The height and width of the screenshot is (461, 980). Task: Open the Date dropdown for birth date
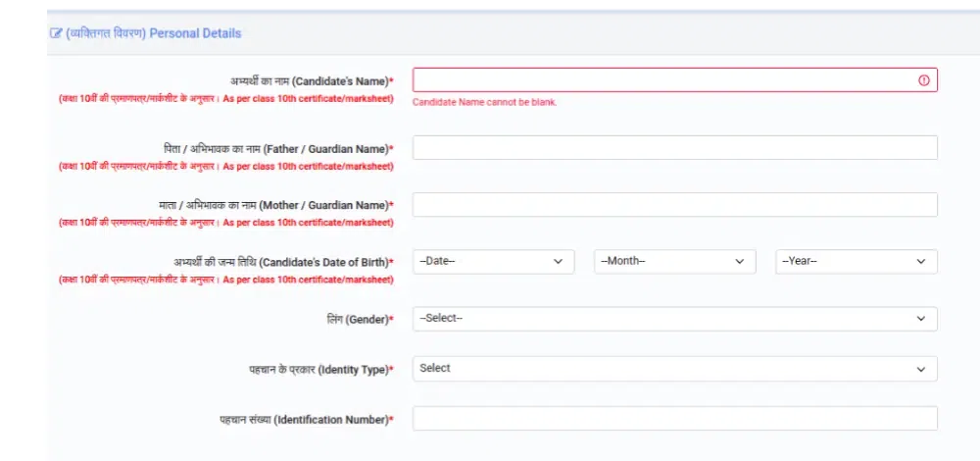493,262
